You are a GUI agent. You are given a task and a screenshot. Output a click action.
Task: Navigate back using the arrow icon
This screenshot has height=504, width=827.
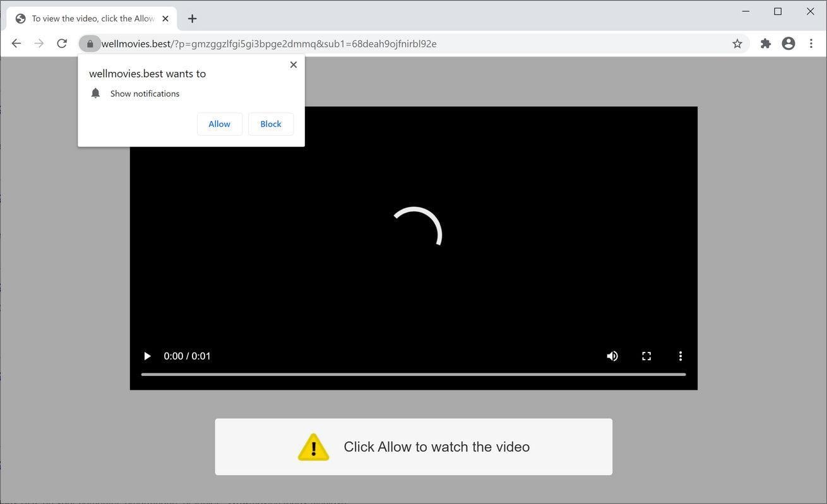[x=16, y=43]
